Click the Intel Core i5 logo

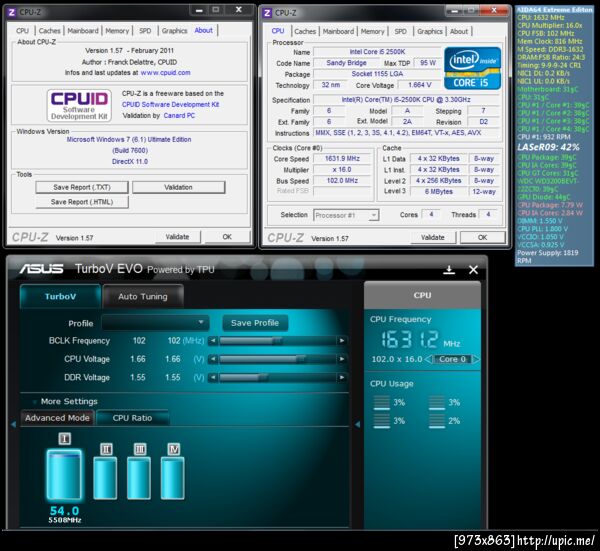coord(473,68)
